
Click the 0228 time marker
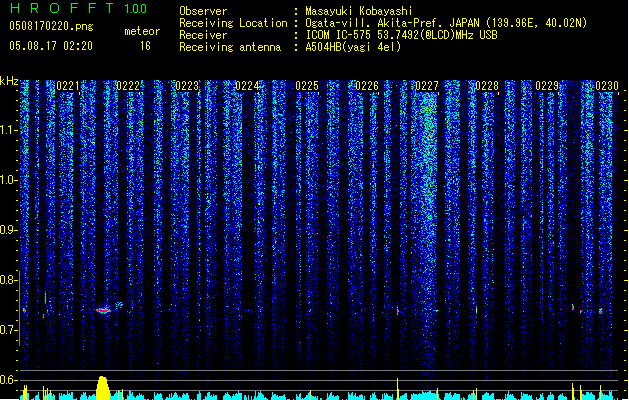click(x=487, y=86)
